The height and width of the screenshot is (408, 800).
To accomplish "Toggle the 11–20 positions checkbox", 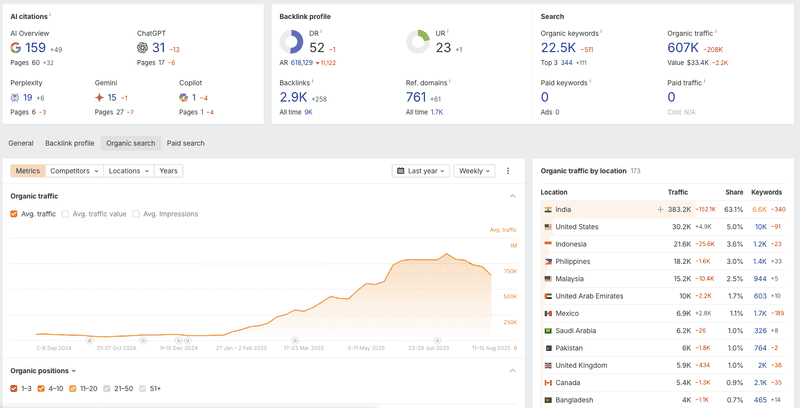I will pyautogui.click(x=72, y=389).
